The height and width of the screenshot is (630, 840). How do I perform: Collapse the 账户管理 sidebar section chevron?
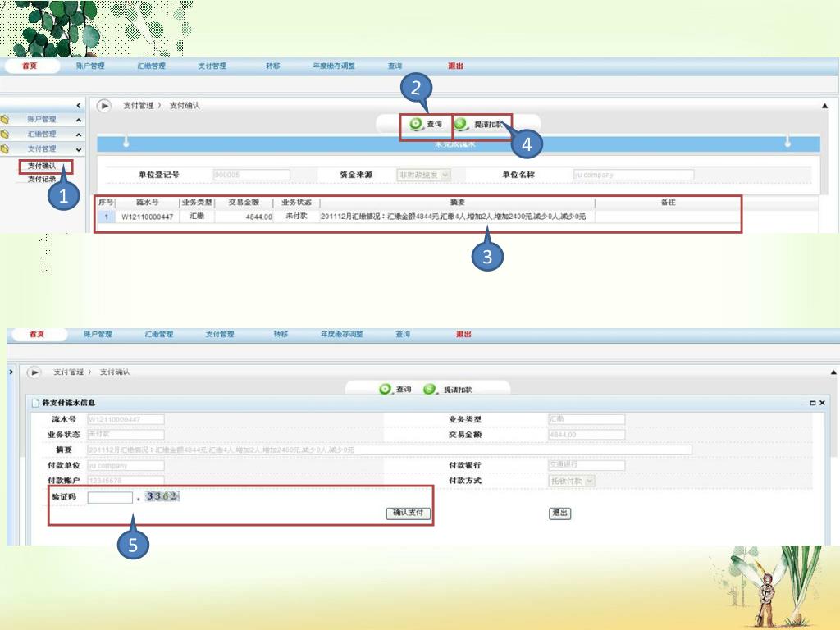pyautogui.click(x=79, y=120)
